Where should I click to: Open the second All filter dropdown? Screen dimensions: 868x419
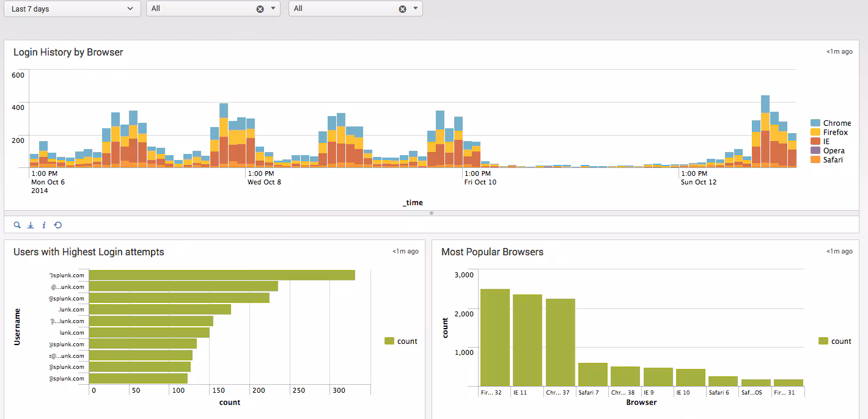coord(414,9)
